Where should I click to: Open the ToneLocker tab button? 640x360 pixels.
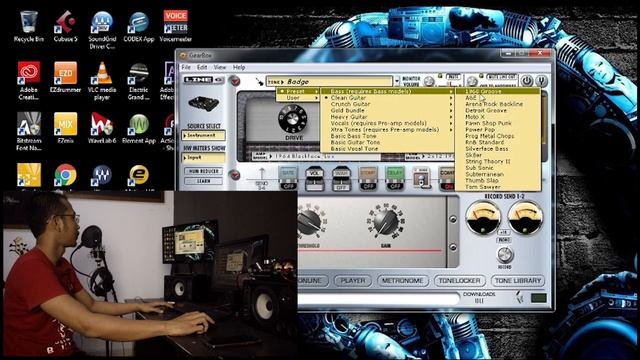[x=460, y=281]
